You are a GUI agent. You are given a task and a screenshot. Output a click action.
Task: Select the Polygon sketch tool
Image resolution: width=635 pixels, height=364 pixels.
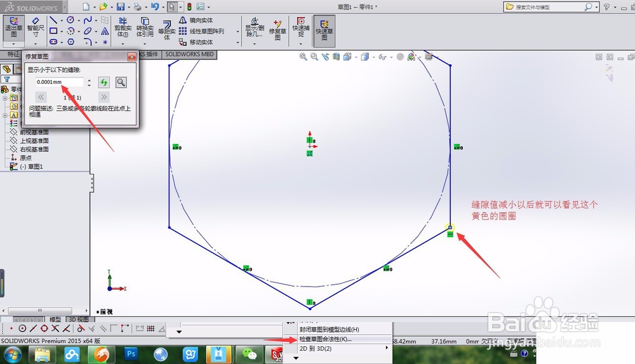tap(71, 42)
